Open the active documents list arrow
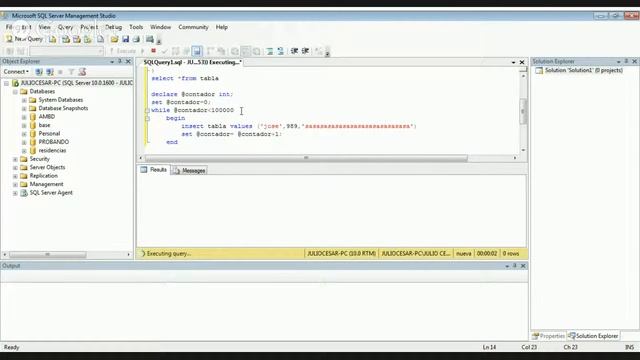 [513, 62]
